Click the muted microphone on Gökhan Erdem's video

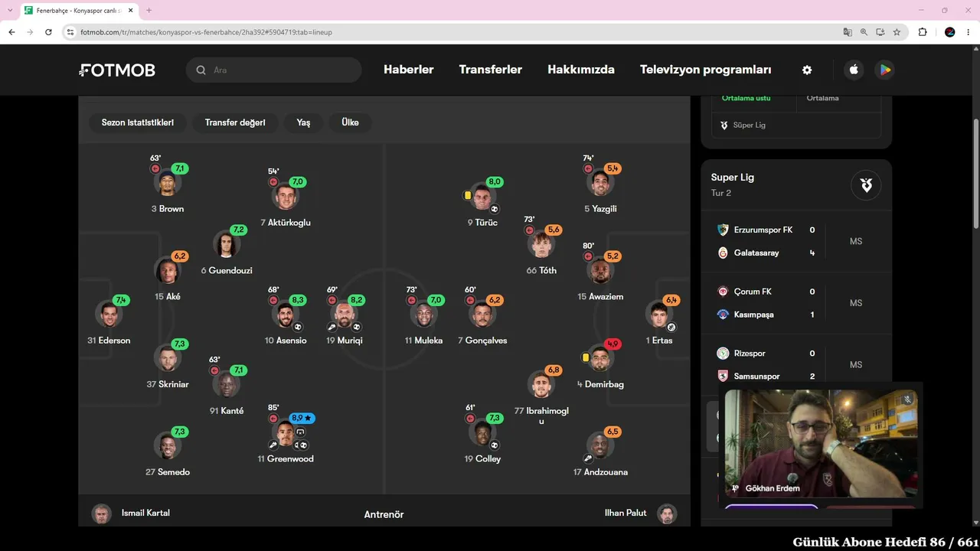[907, 399]
